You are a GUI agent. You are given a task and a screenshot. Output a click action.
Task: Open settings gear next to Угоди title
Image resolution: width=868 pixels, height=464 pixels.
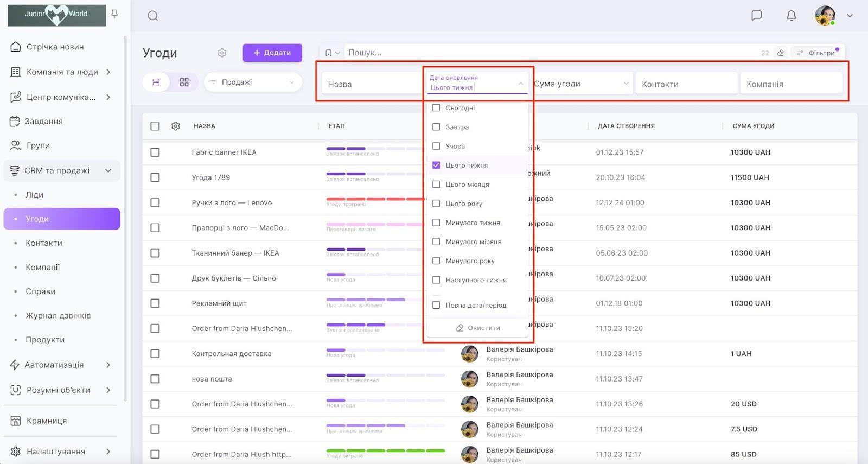coord(222,53)
